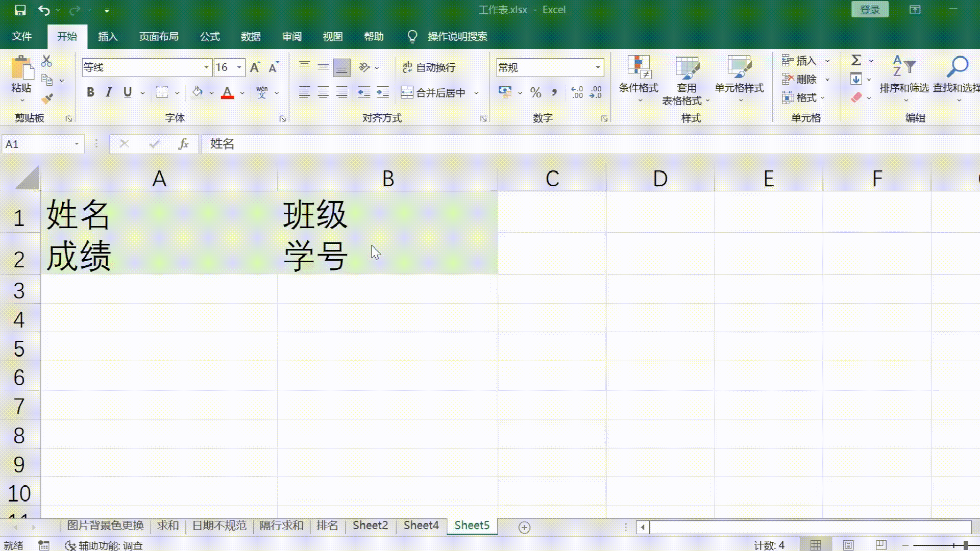Click the Name Box showing A1
Image resolution: width=980 pixels, height=551 pixels.
(x=38, y=144)
